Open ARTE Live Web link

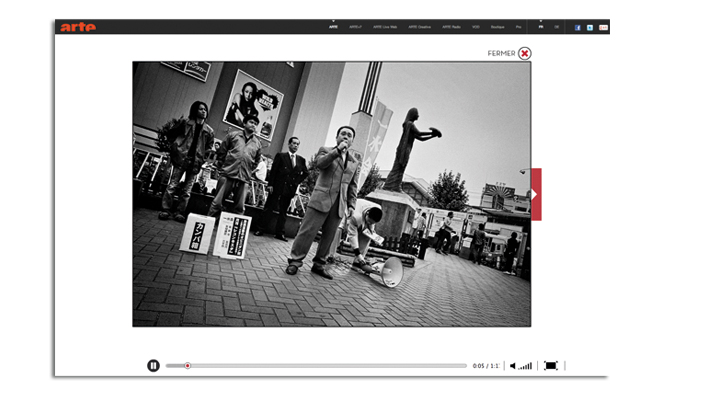pos(385,27)
